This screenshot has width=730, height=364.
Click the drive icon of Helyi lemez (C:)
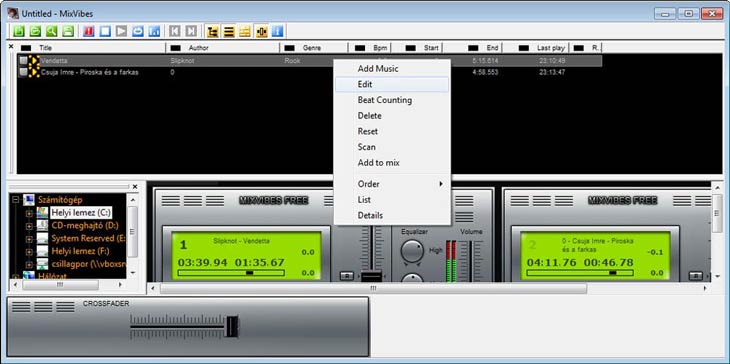(x=42, y=213)
